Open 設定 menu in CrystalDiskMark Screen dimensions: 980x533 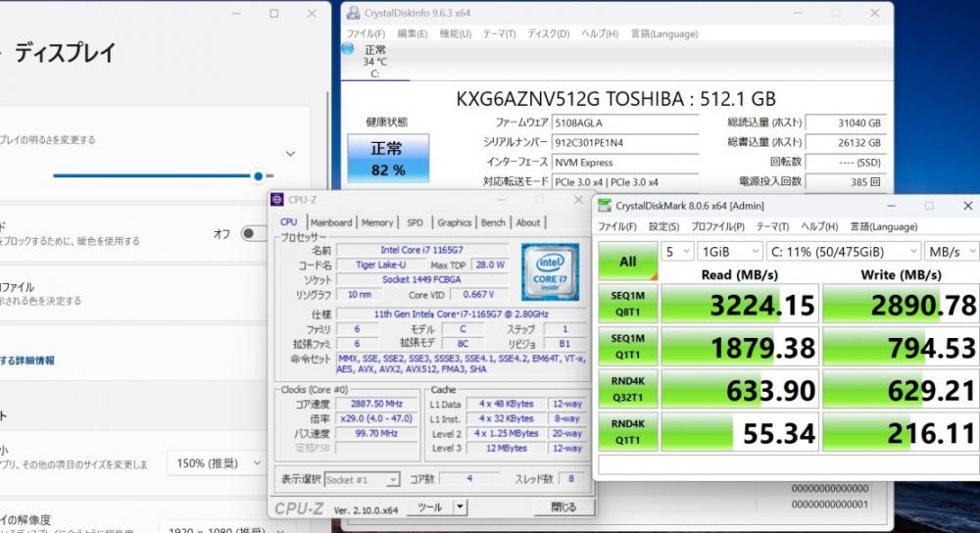pyautogui.click(x=663, y=227)
